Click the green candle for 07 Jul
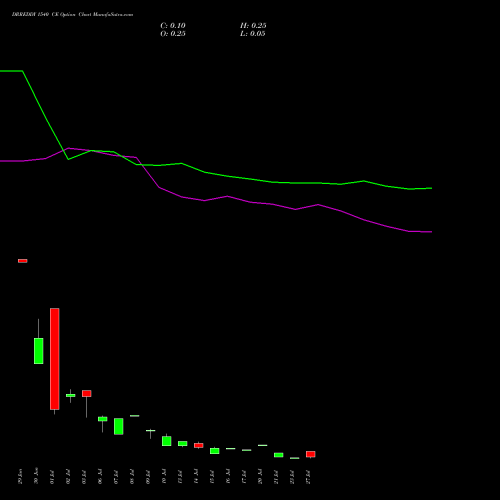500x500 pixels. coord(119,426)
